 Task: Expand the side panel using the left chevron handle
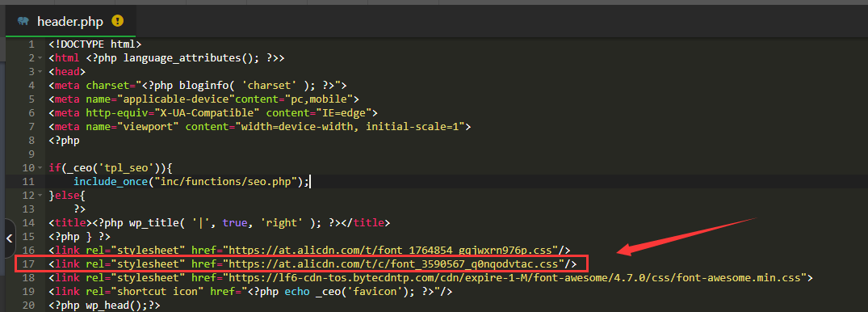click(x=10, y=238)
